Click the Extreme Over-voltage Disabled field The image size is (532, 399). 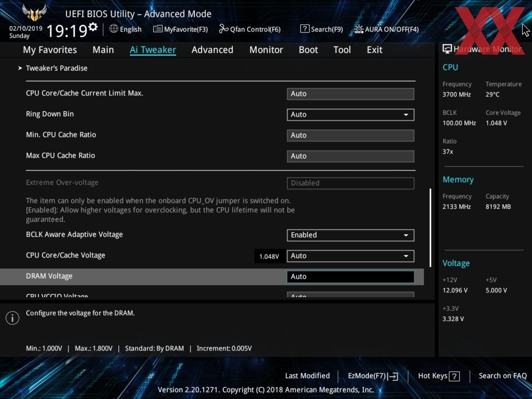[x=350, y=183]
